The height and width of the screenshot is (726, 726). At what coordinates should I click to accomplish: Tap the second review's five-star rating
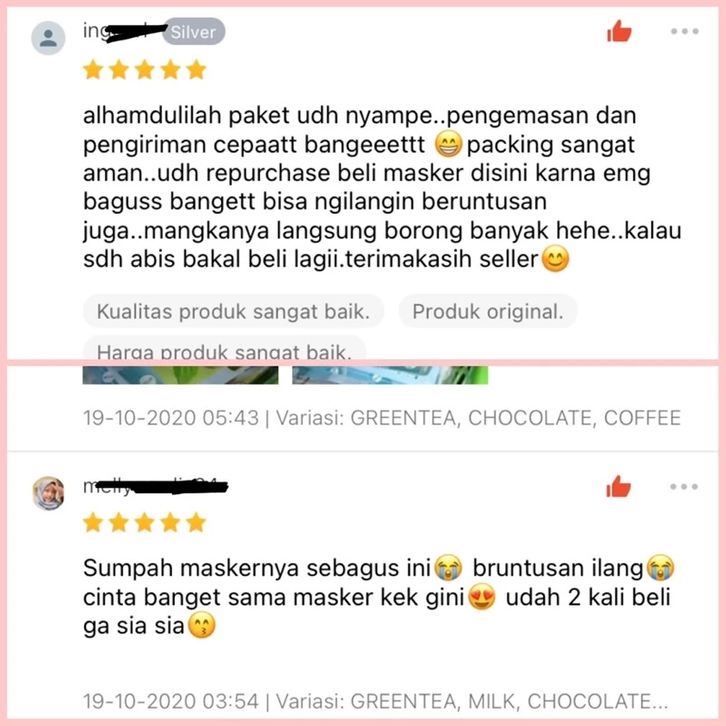pos(144,523)
